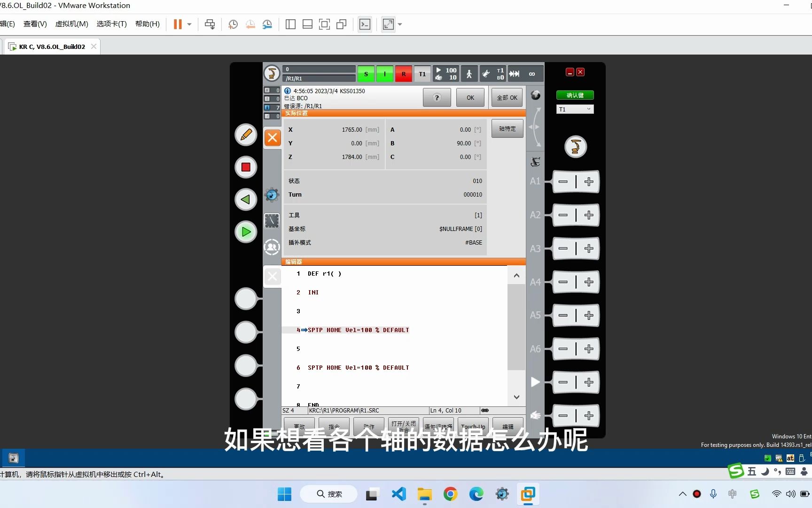Click the green I drives status indicator
Image resolution: width=812 pixels, height=508 pixels.
(x=385, y=74)
